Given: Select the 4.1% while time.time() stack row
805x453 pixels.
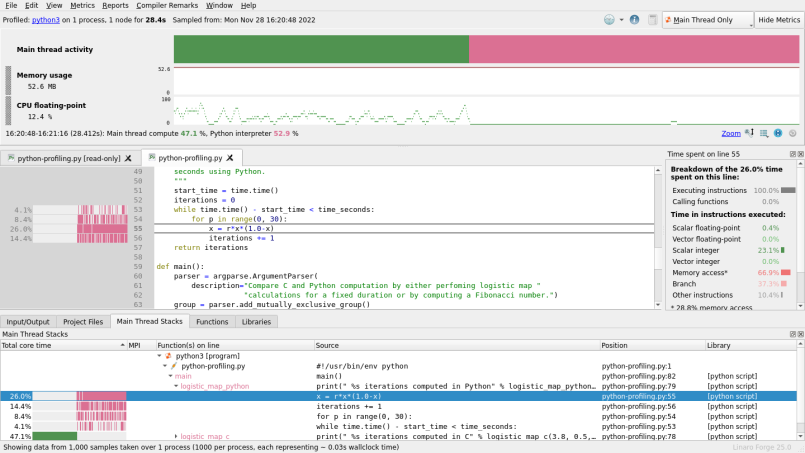Looking at the screenshot, I should (x=398, y=426).
